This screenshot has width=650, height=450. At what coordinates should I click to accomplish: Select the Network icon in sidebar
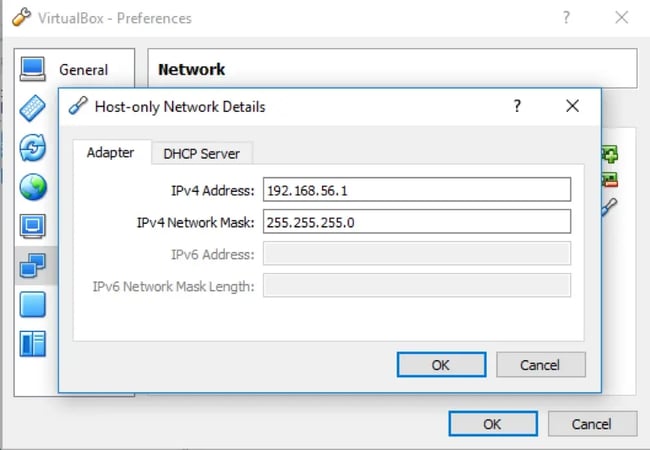point(33,264)
